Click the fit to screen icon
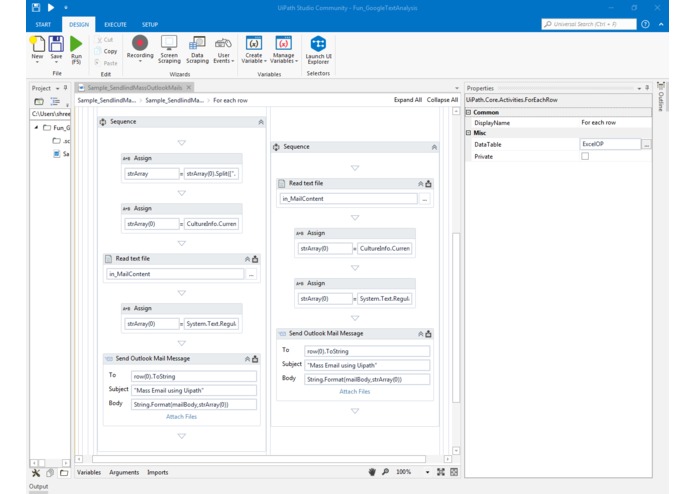695x494 pixels. coord(441,472)
